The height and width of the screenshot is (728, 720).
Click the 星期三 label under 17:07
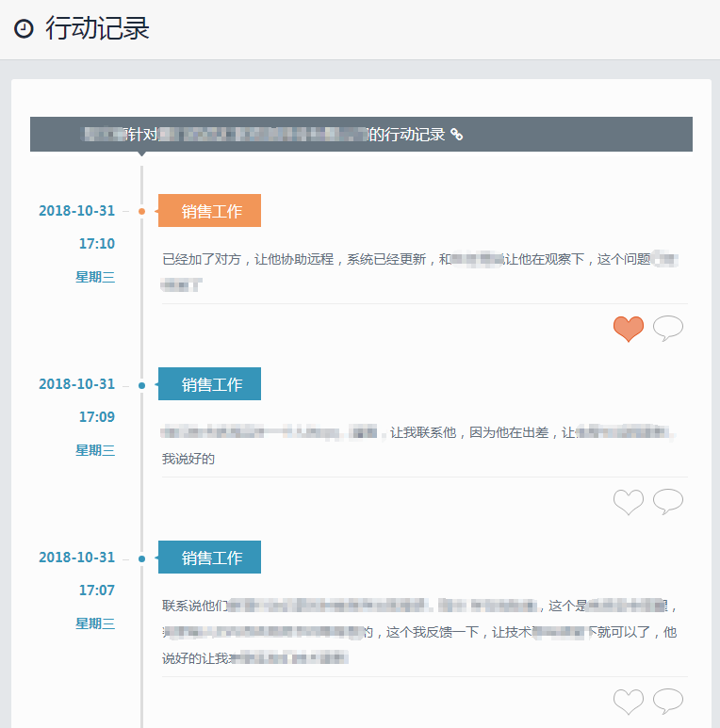(x=95, y=623)
